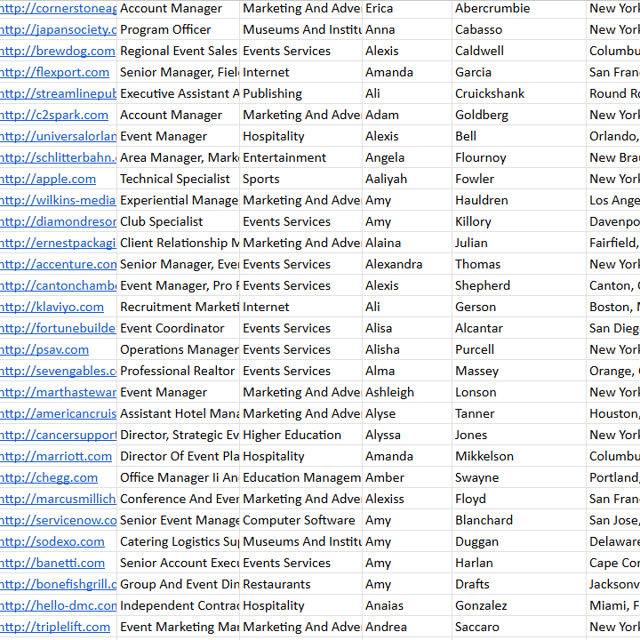Image resolution: width=640 pixels, height=640 pixels.
Task: Open the apple.com link
Action: pyautogui.click(x=48, y=179)
